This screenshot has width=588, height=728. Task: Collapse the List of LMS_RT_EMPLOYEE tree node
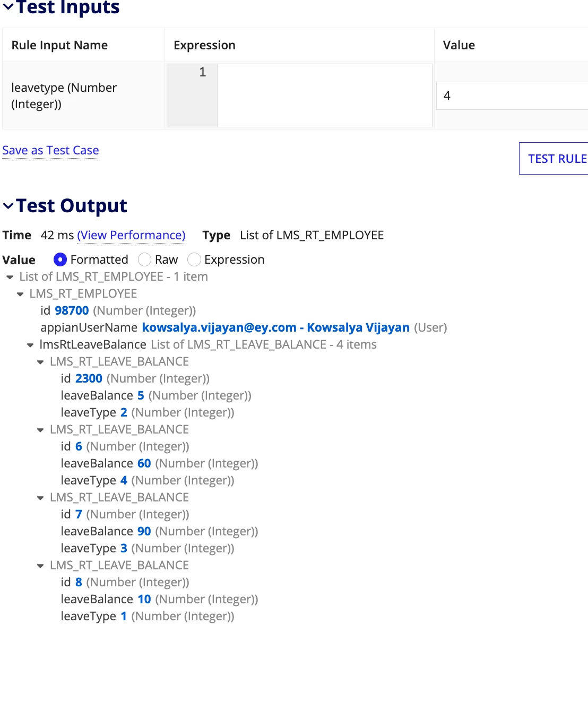tap(10, 277)
